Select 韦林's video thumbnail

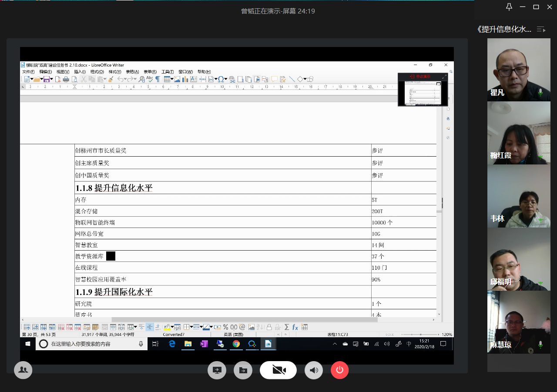click(x=518, y=196)
